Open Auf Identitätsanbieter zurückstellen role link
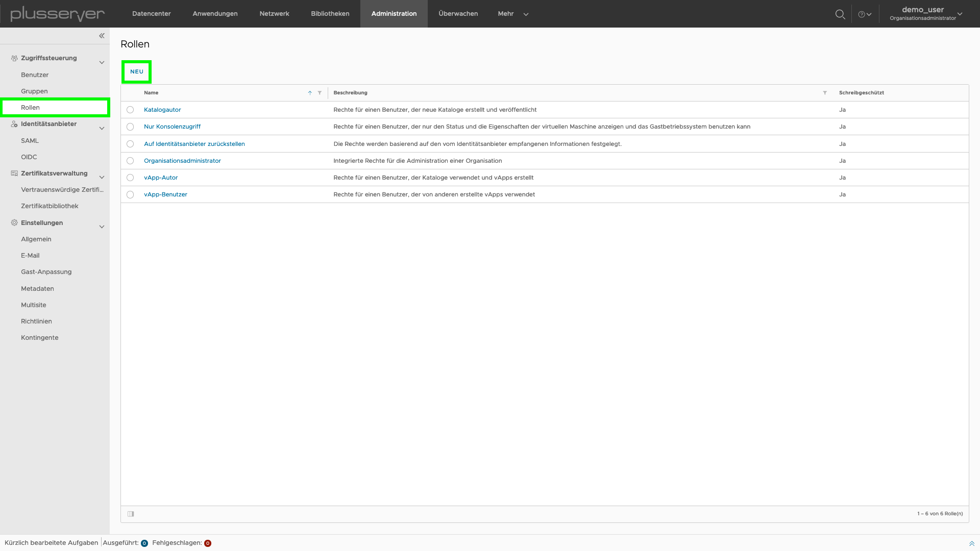Viewport: 980px width, 551px height. click(194, 144)
